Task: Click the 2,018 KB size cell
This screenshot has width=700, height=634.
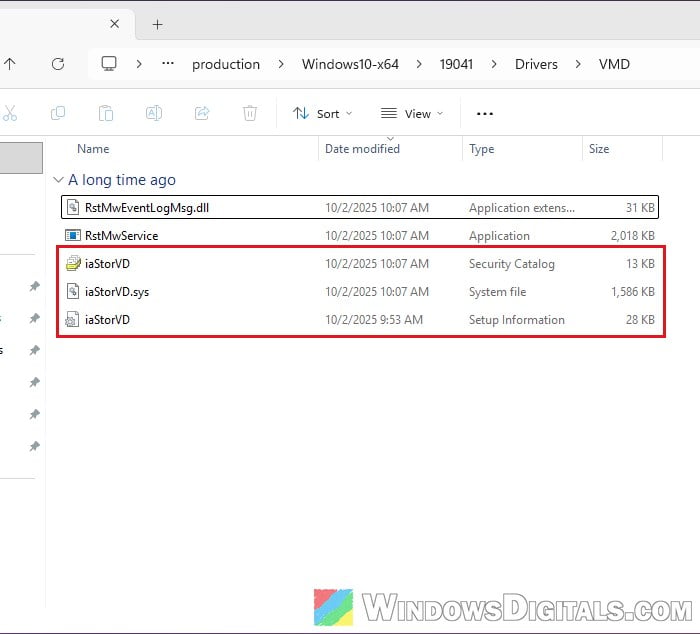Action: (632, 236)
